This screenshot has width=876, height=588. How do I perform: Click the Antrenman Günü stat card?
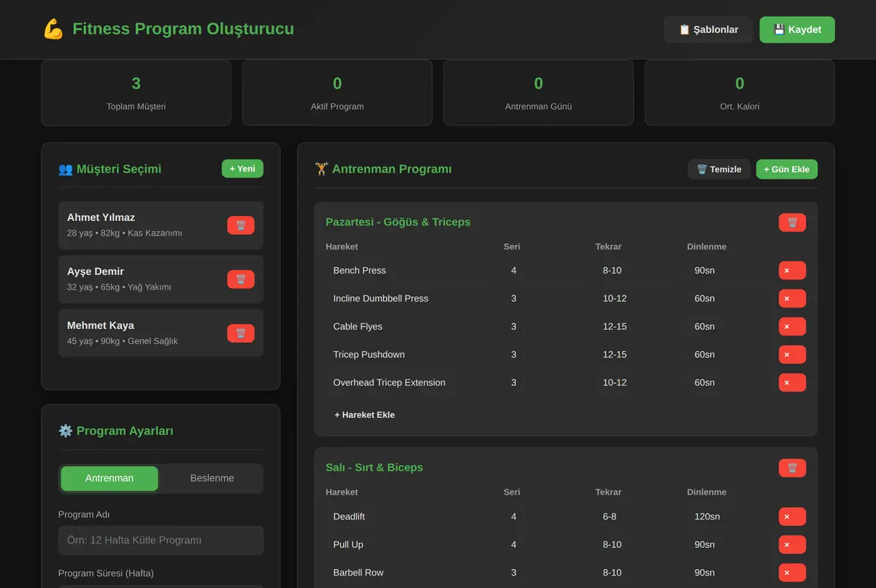click(x=538, y=92)
